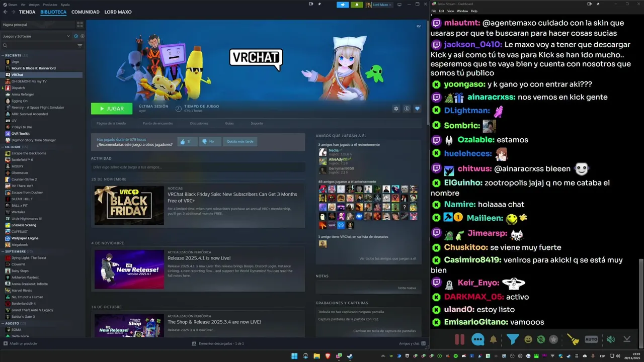The width and height of the screenshot is (644, 362).
Task: Toggle VRChat favorite heart icon
Action: (417, 109)
